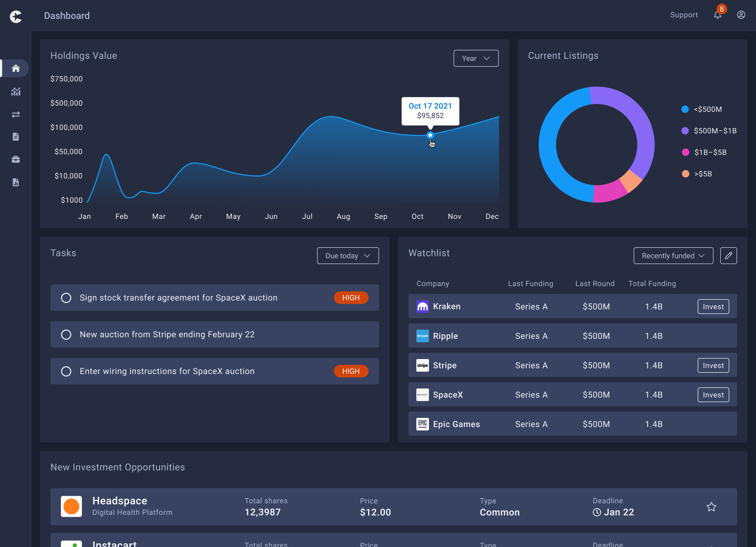The image size is (756, 547).
Task: Click the Epic Games logo icon
Action: 423,424
